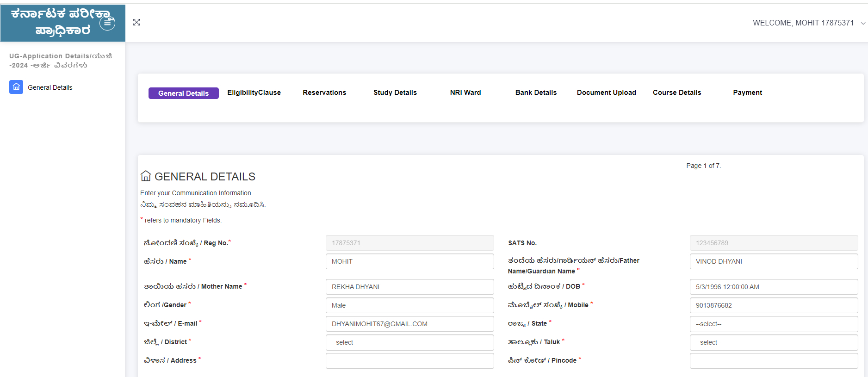
Task: Click the house icon beside GENERAL DETAILS heading
Action: pyautogui.click(x=146, y=176)
